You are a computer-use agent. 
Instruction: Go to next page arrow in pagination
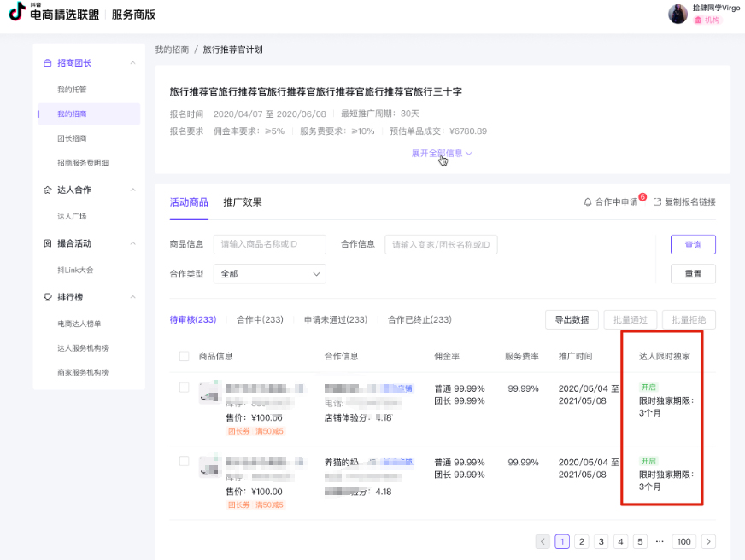pyautogui.click(x=708, y=541)
